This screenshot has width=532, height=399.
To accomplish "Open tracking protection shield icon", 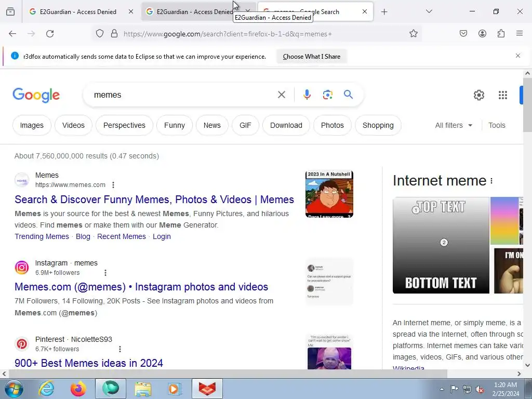I will click(99, 34).
